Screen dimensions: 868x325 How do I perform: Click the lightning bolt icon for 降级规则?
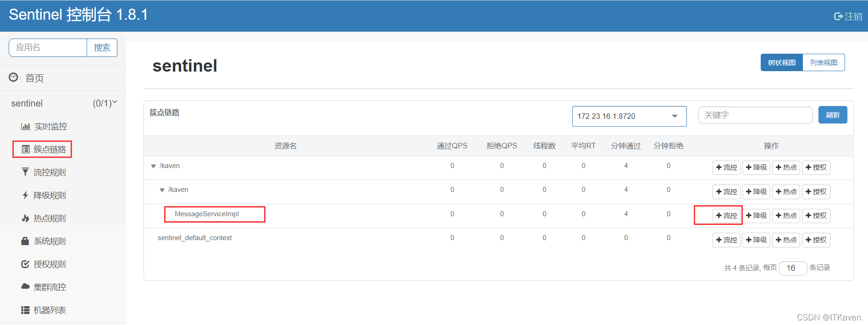tap(25, 195)
